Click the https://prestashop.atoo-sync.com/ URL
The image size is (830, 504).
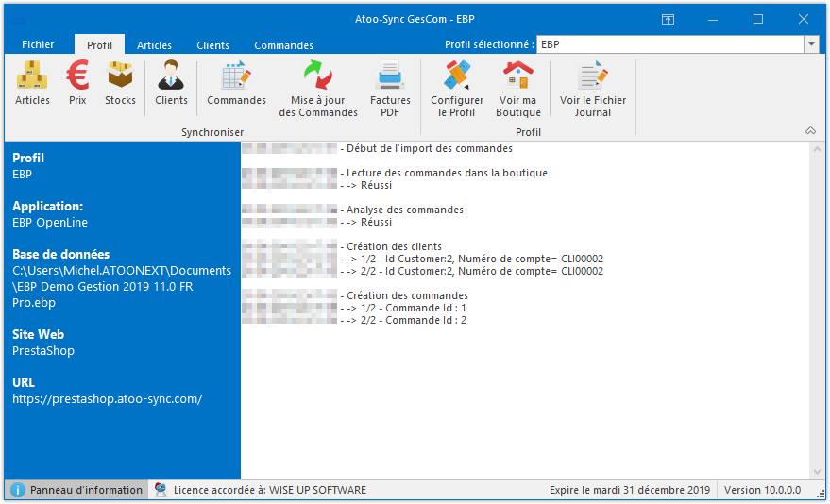point(108,398)
